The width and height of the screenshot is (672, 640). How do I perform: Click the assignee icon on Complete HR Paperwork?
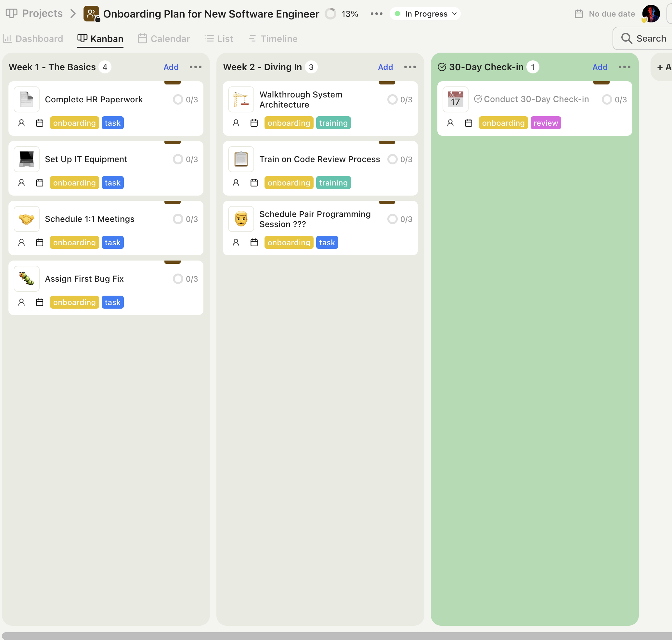coord(21,123)
